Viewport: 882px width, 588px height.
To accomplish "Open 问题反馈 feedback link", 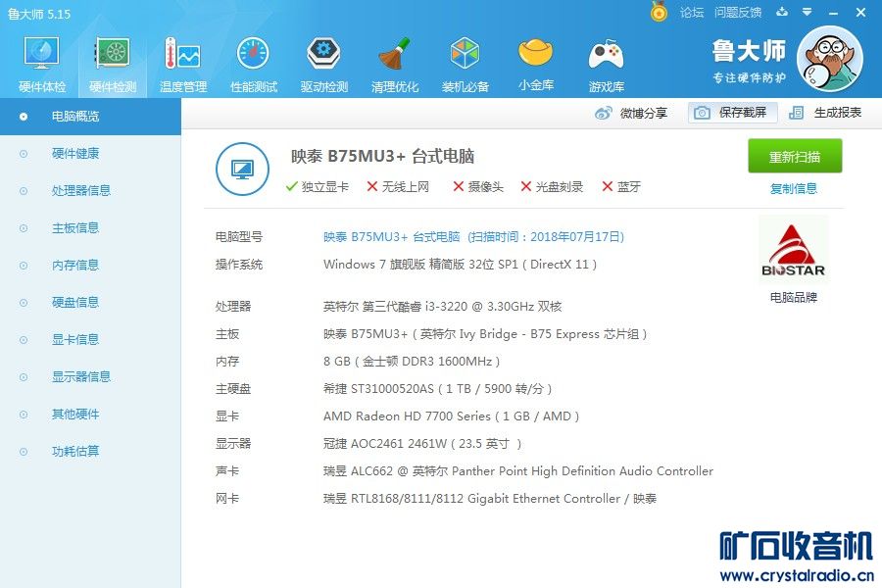I will [738, 13].
